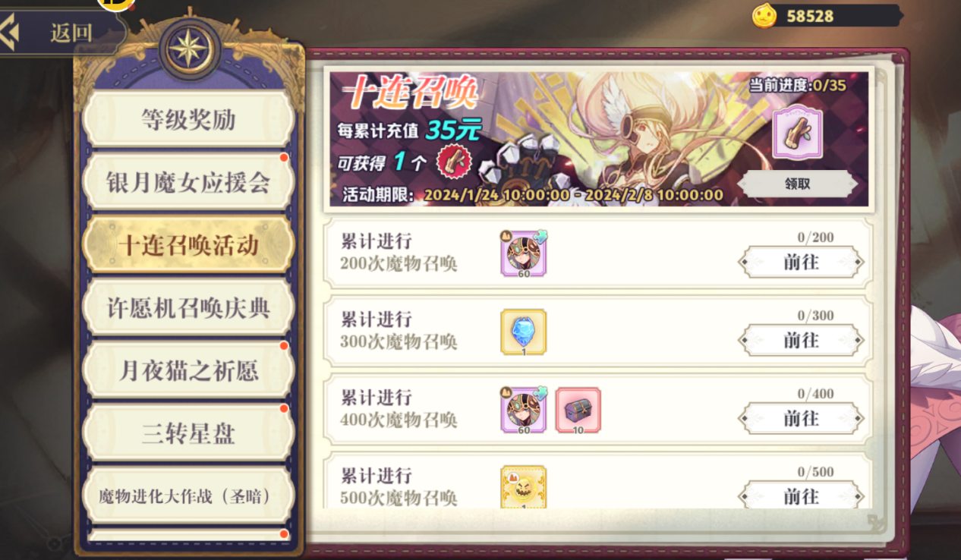Click the red ticket icon next to 1个
The width and height of the screenshot is (961, 560).
click(x=454, y=161)
